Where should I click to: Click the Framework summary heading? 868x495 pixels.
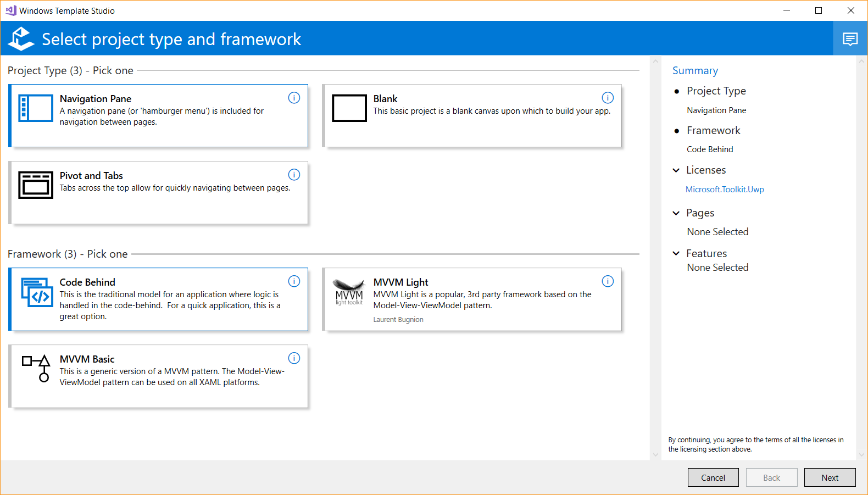click(x=713, y=131)
